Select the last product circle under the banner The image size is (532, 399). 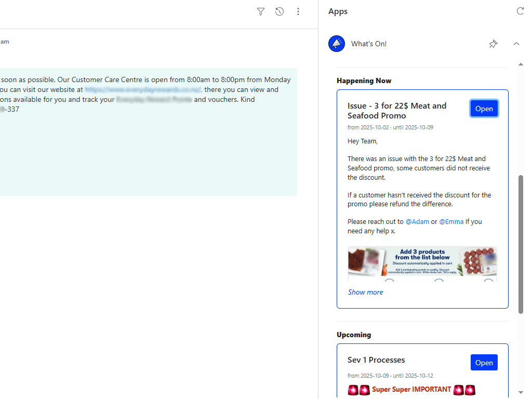[x=488, y=282]
